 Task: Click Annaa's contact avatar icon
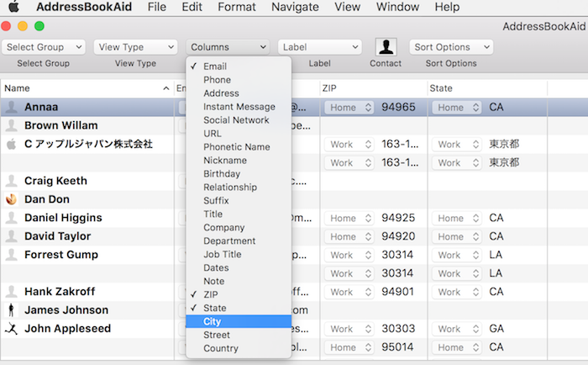coord(12,107)
